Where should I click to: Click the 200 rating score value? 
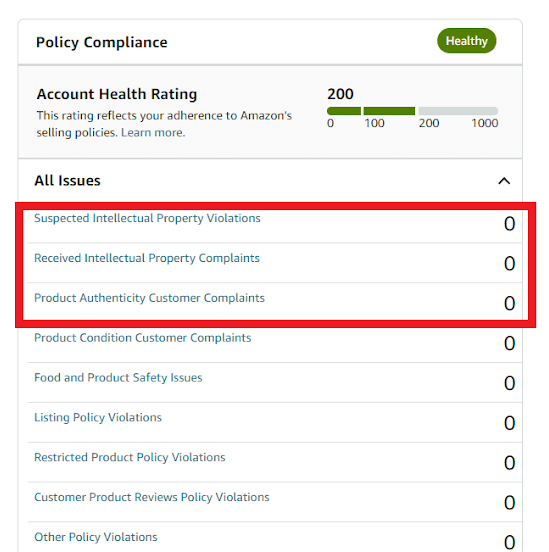[x=340, y=94]
